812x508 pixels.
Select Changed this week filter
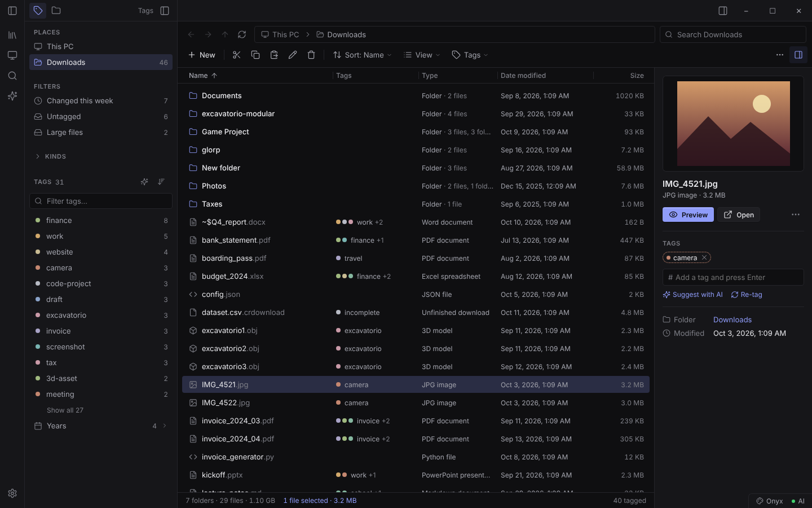101,101
